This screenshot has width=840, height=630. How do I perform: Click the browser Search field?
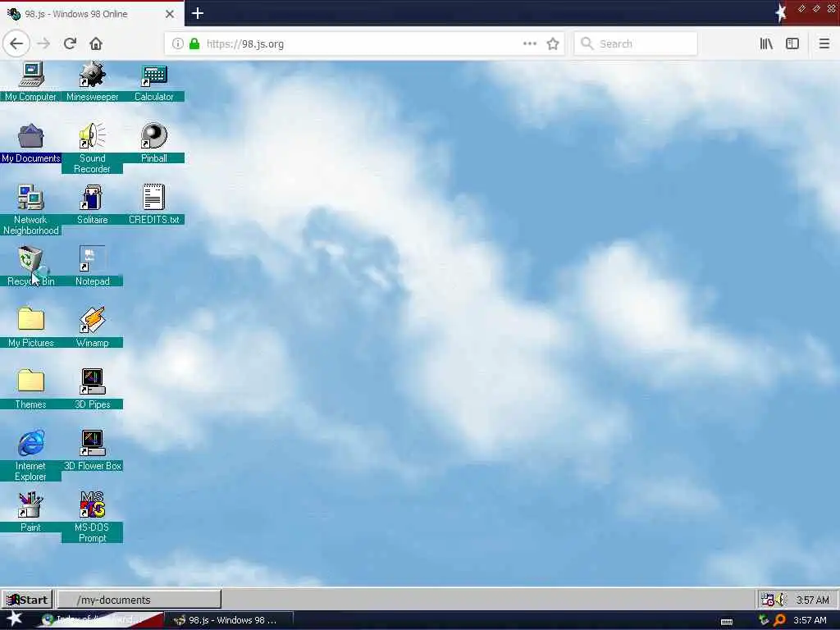point(636,44)
